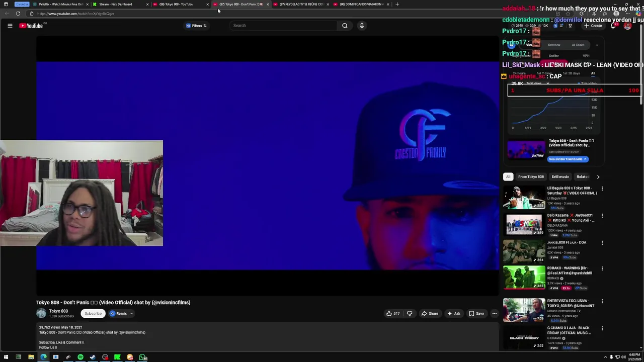Click the YouTube search input field

tap(283, 26)
